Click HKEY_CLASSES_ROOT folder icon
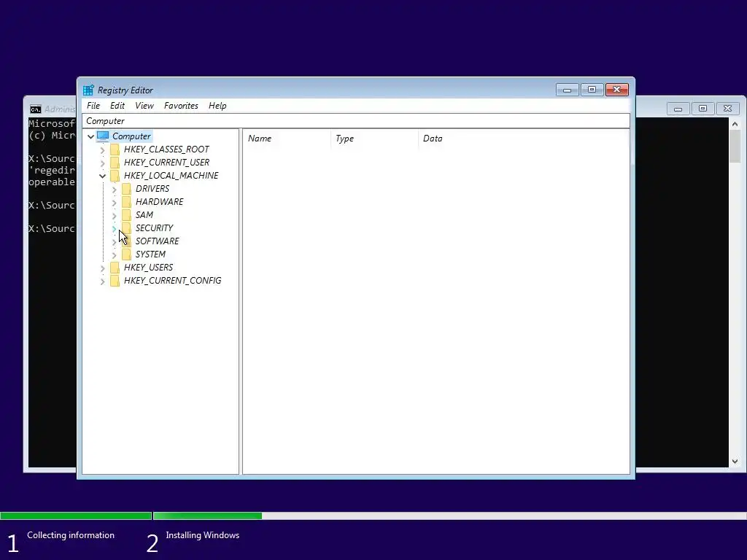 click(x=115, y=149)
